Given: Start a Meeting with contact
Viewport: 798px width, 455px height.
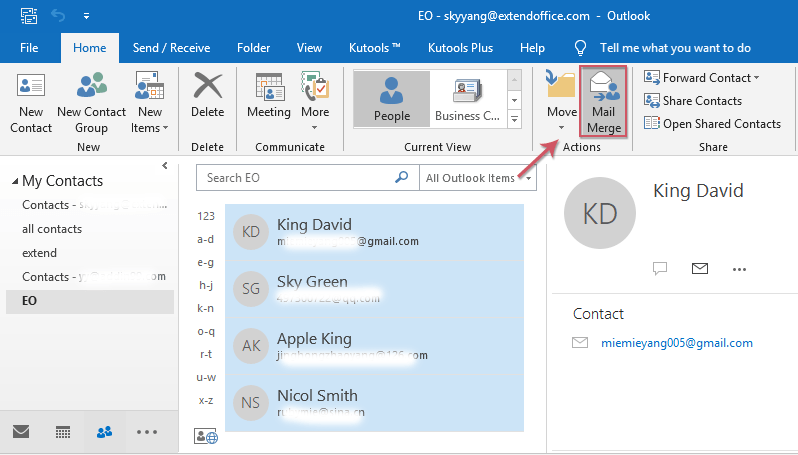Looking at the screenshot, I should pyautogui.click(x=269, y=97).
